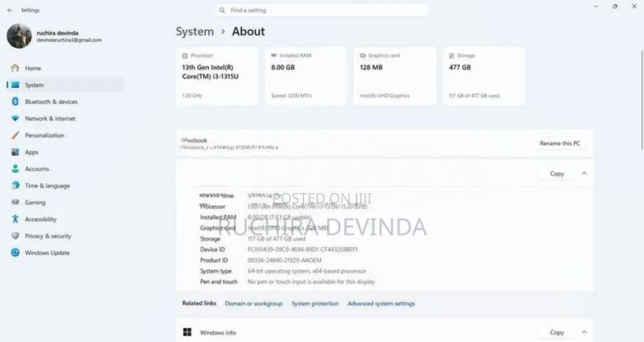644x342 pixels.
Task: Select Privacy & security menu item
Action: (66, 236)
